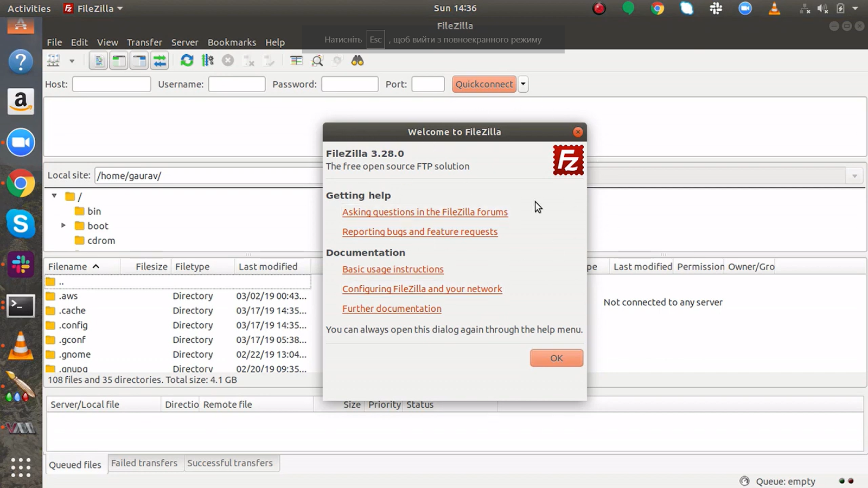
Task: Collapse the root / folder tree node
Action: pos(54,196)
